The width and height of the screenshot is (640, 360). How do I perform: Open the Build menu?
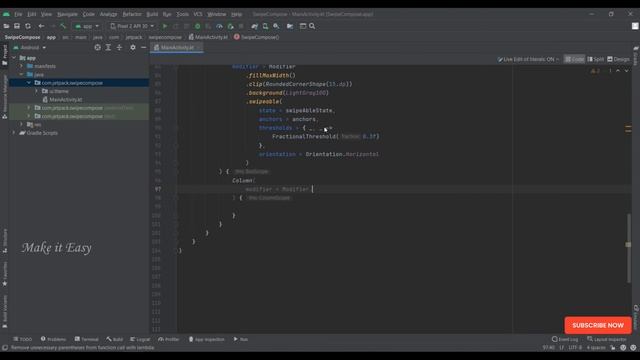152,14
